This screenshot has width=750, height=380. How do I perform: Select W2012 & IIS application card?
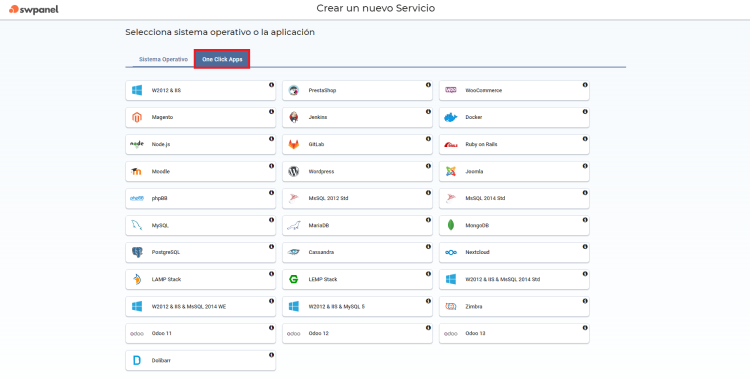(x=200, y=90)
